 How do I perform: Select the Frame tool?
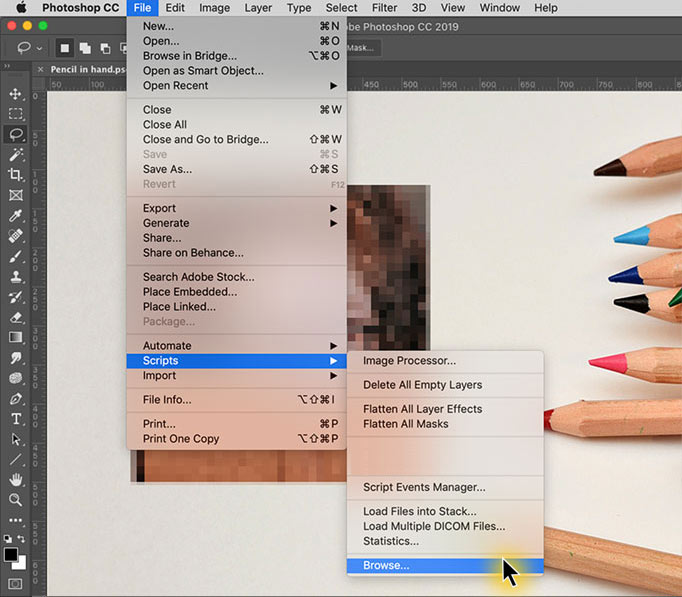coord(16,195)
